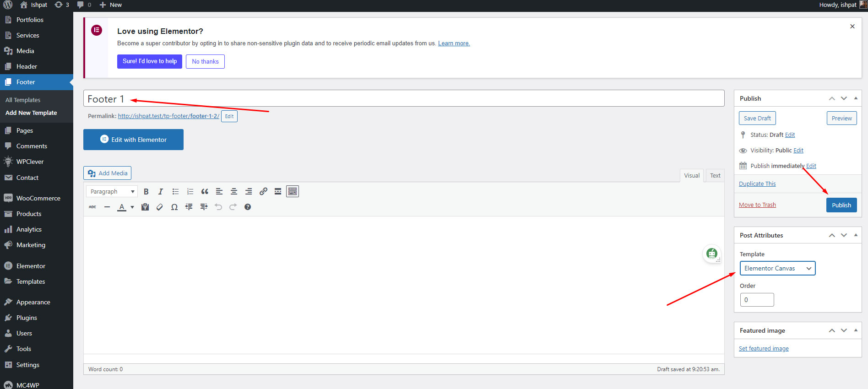Move the Publish panel down
Screen dimensions: 868x389
[844, 98]
